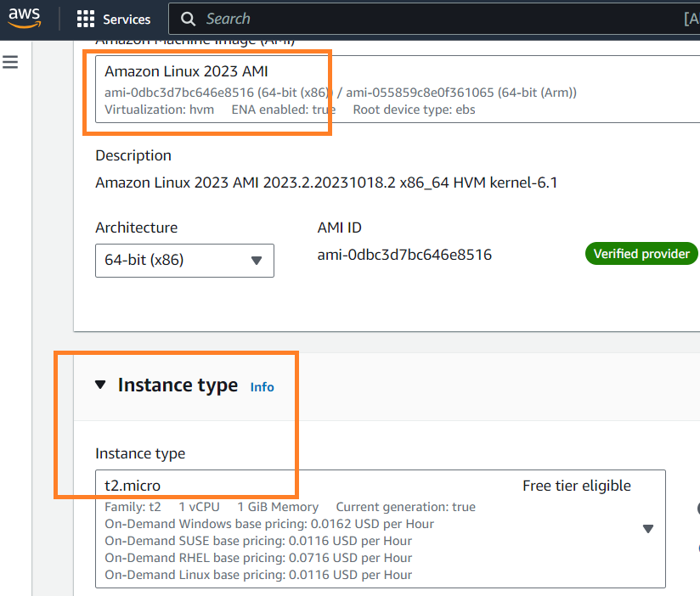Open the Services grid icon
The width and height of the screenshot is (700, 596).
point(84,18)
